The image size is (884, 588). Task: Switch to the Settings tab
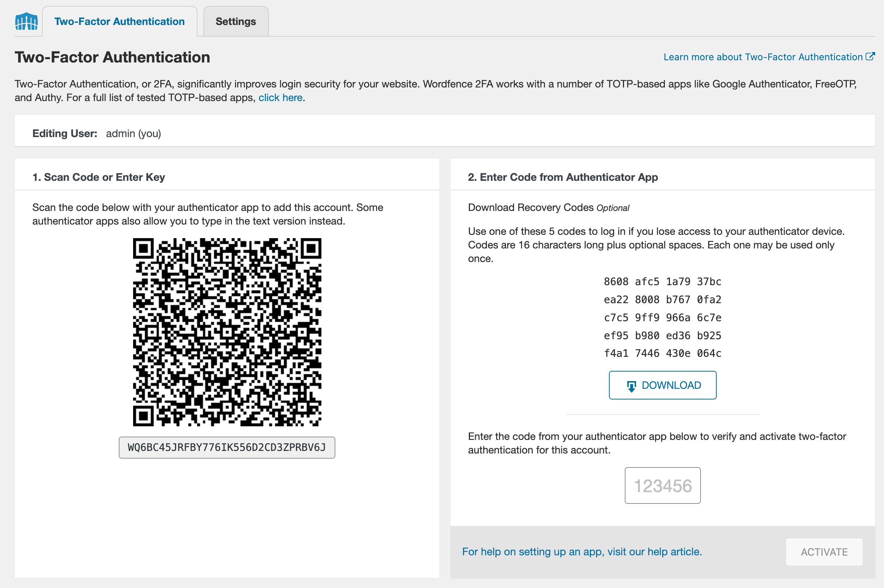(x=236, y=21)
